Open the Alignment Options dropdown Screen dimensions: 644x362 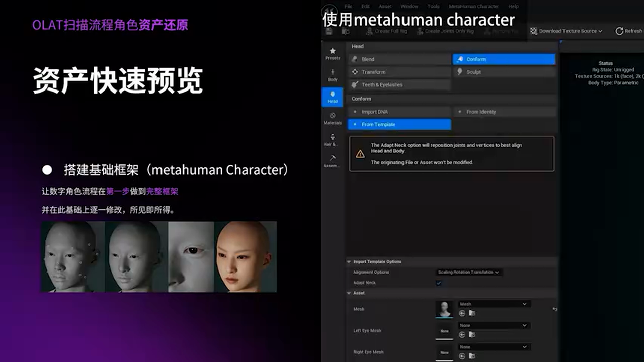[x=467, y=272]
